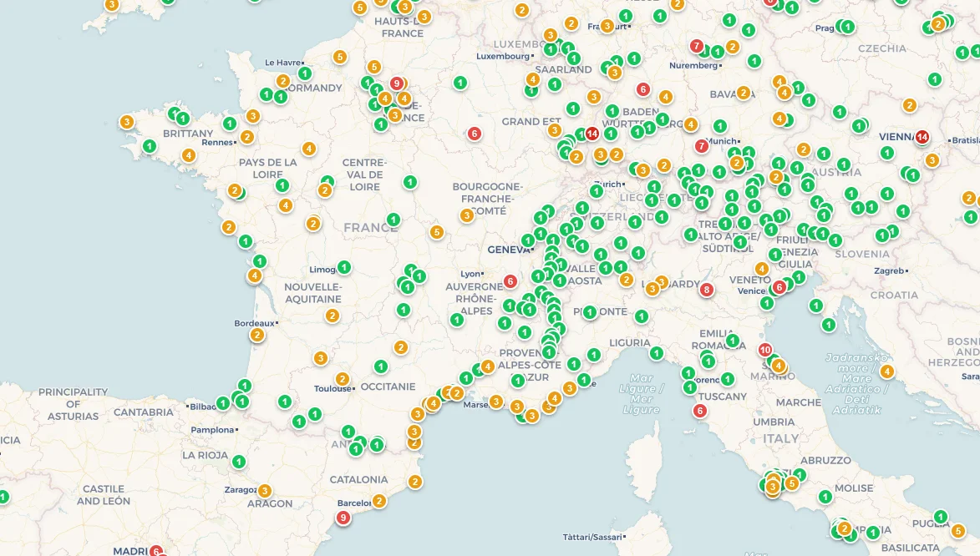Click the orange 5 marker right of Le Havre
This screenshot has width=980, height=556.
click(339, 57)
